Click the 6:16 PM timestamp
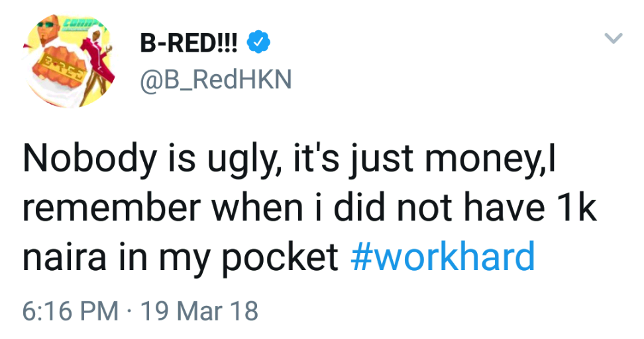This screenshot has height=339, width=644. point(70,309)
